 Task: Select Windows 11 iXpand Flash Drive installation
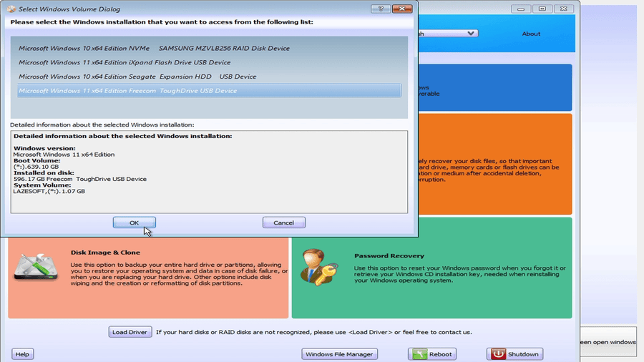click(x=210, y=62)
